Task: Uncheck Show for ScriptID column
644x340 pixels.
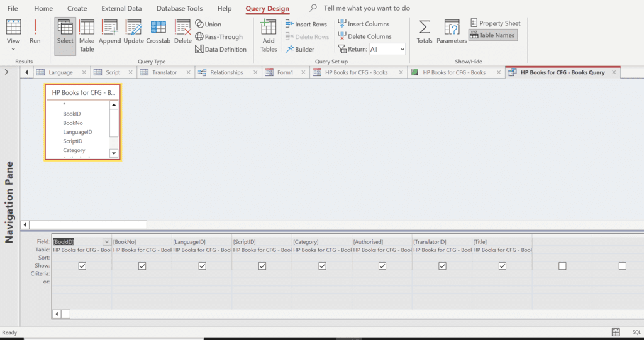Action: pyautogui.click(x=262, y=266)
